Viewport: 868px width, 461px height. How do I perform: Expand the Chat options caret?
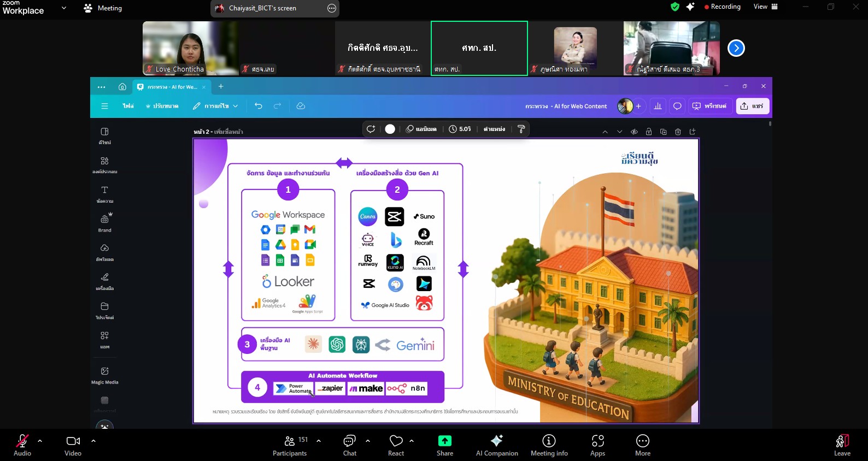368,441
